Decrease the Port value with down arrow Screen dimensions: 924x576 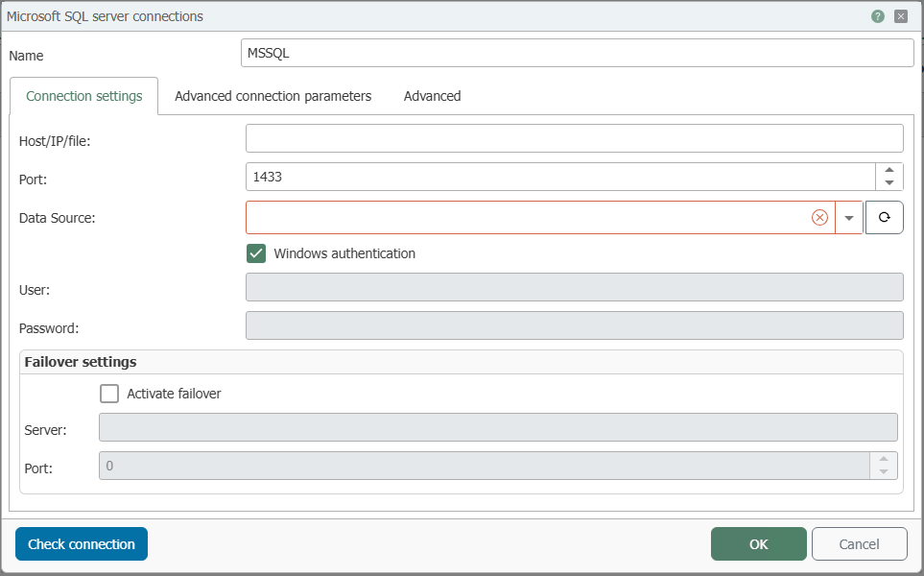(889, 183)
